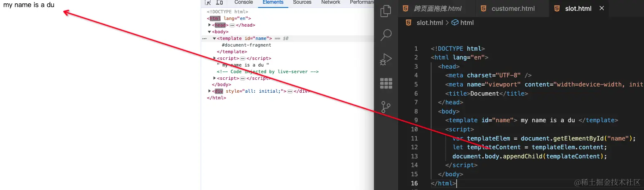
Task: Click the getElementById("name") code in editor
Action: coord(592,138)
